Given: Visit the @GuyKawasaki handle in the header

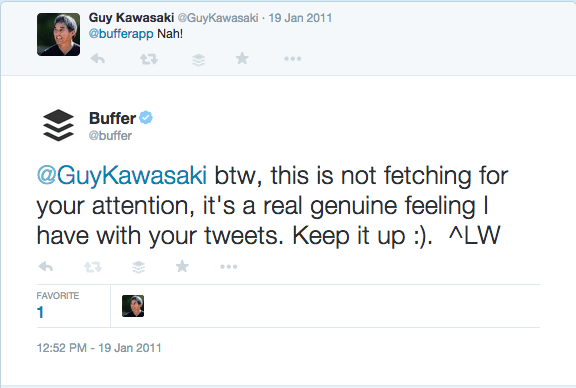Looking at the screenshot, I should coord(218,18).
